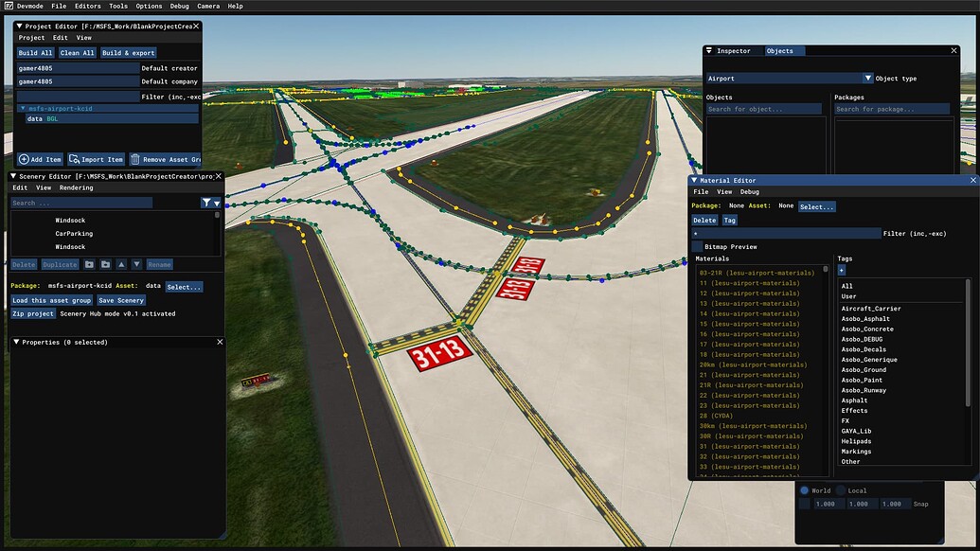The height and width of the screenshot is (551, 980).
Task: Click the Remove Asset Group icon
Action: click(x=135, y=159)
